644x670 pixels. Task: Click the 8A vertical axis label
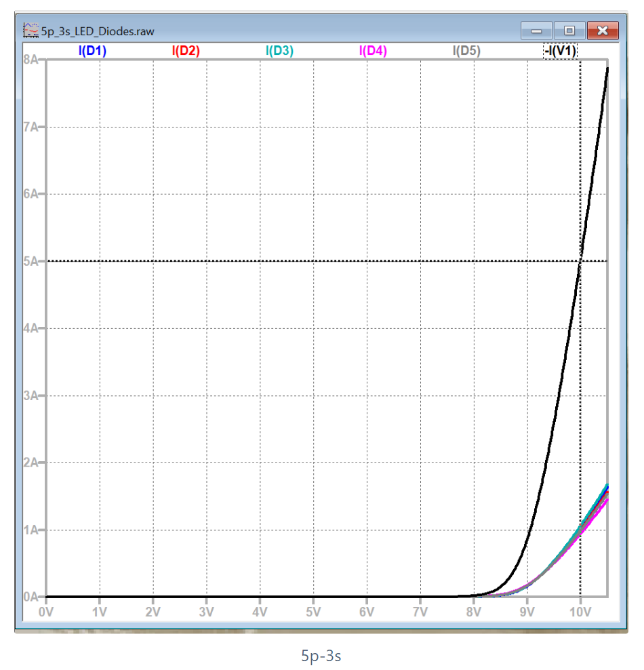coord(31,60)
